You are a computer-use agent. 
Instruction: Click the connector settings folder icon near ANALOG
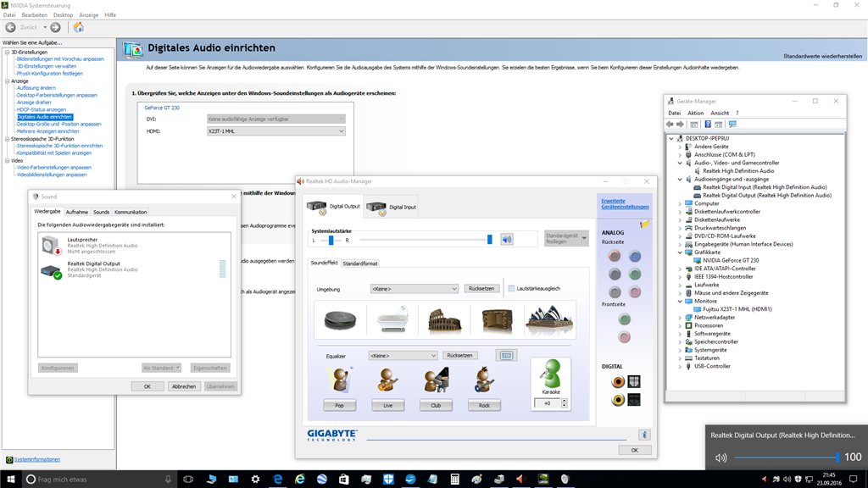[x=645, y=224]
